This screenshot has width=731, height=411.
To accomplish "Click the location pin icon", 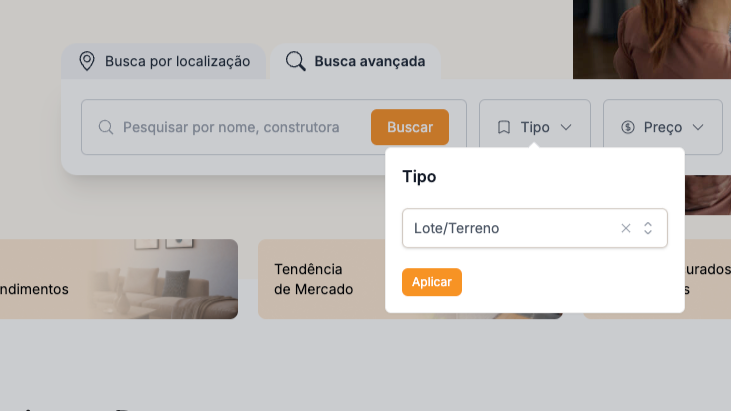I will [x=87, y=61].
